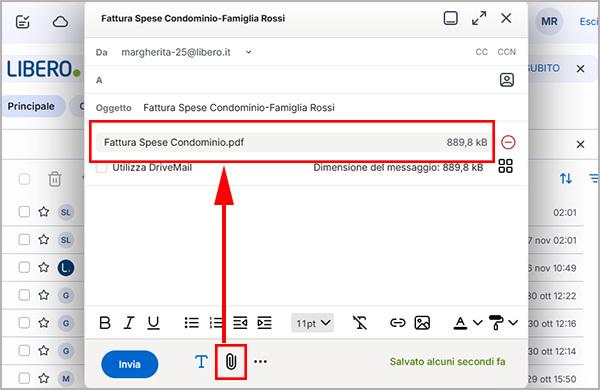This screenshot has width=600, height=390.
Task: Click in the A recipient field
Action: pyautogui.click(x=298, y=80)
